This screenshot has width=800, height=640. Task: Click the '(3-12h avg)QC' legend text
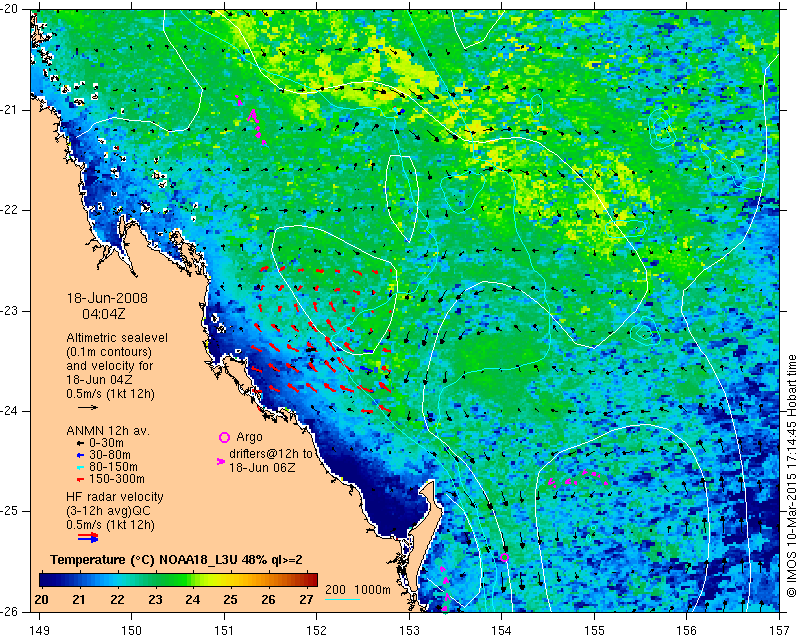tap(109, 511)
